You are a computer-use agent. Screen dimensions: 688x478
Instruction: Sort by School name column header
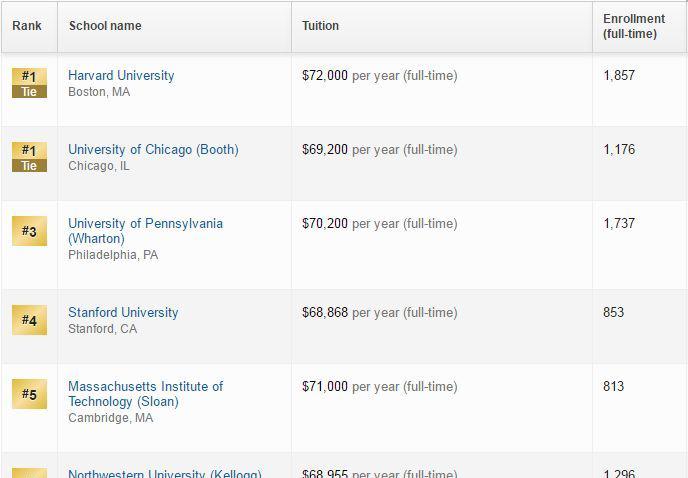click(105, 25)
